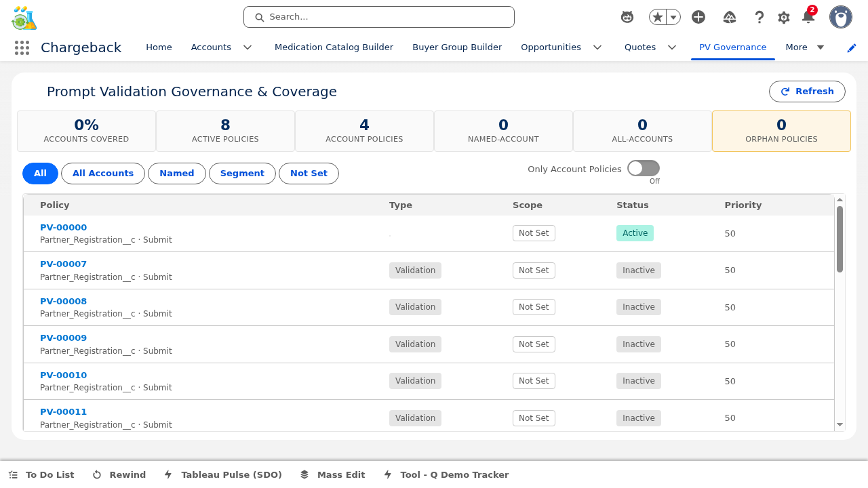The width and height of the screenshot is (868, 488).
Task: Select the Named-Account stat card
Action: 503,131
